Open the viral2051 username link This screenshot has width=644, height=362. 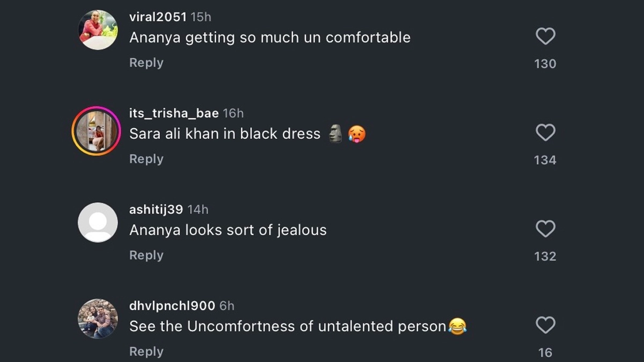pos(158,17)
